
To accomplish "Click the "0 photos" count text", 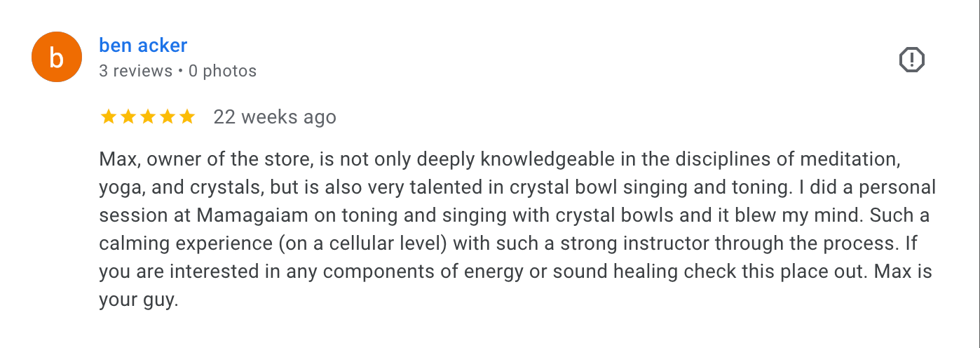I will 222,71.
